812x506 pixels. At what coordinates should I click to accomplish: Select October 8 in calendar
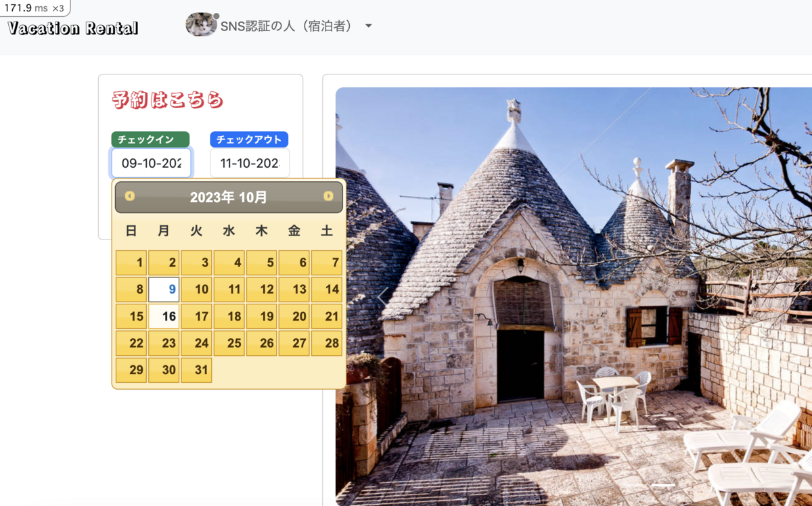click(131, 290)
